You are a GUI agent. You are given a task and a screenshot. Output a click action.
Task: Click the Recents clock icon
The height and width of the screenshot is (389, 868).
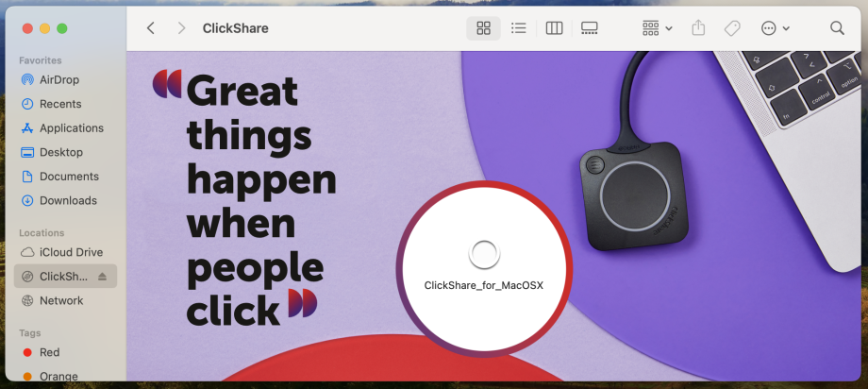(27, 104)
